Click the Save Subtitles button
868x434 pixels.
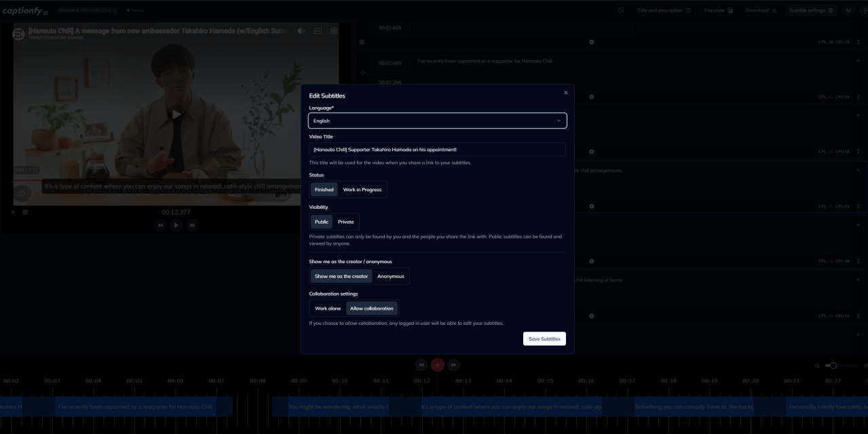(x=544, y=338)
